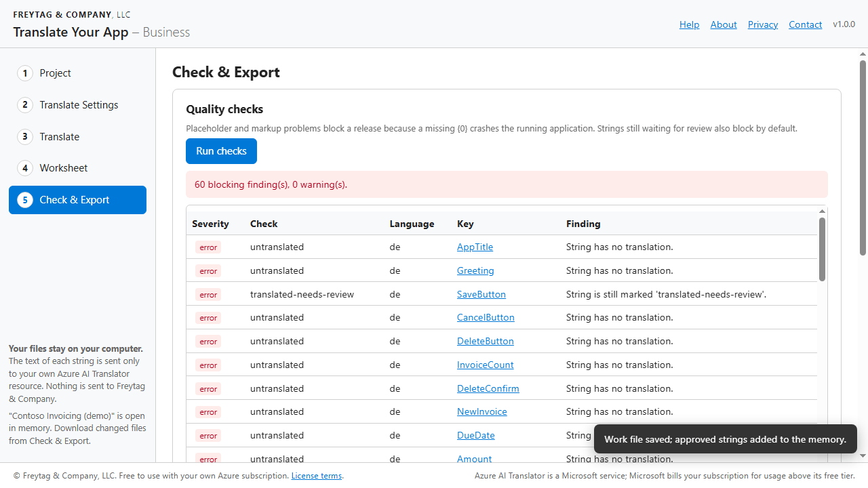Click the page vertical scrollbar thumb
This screenshot has height=488, width=868.
point(863,157)
